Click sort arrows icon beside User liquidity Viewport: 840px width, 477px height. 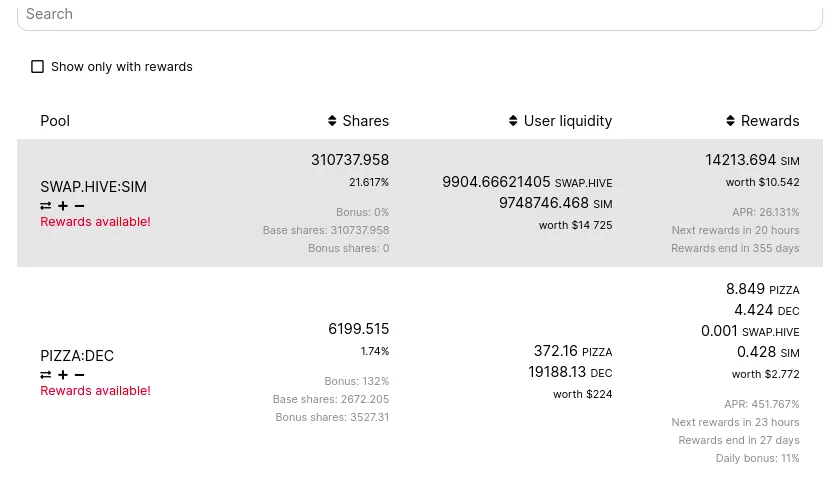[x=514, y=121]
